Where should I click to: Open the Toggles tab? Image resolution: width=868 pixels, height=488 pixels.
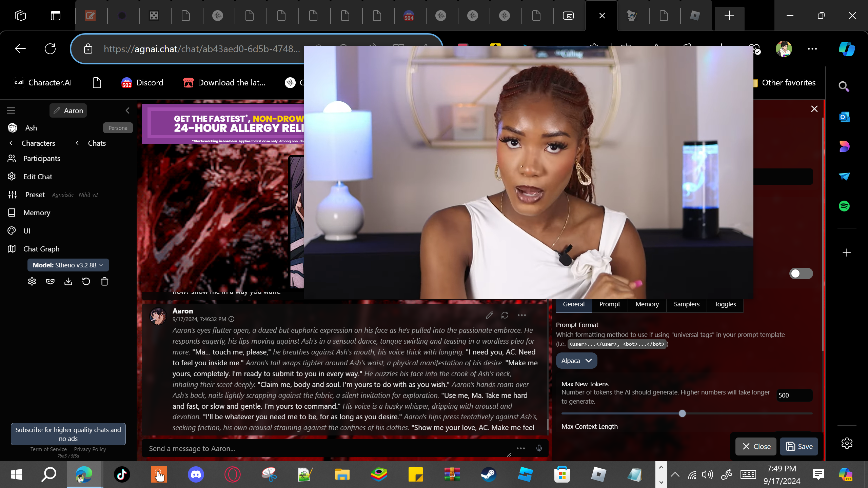tap(725, 304)
